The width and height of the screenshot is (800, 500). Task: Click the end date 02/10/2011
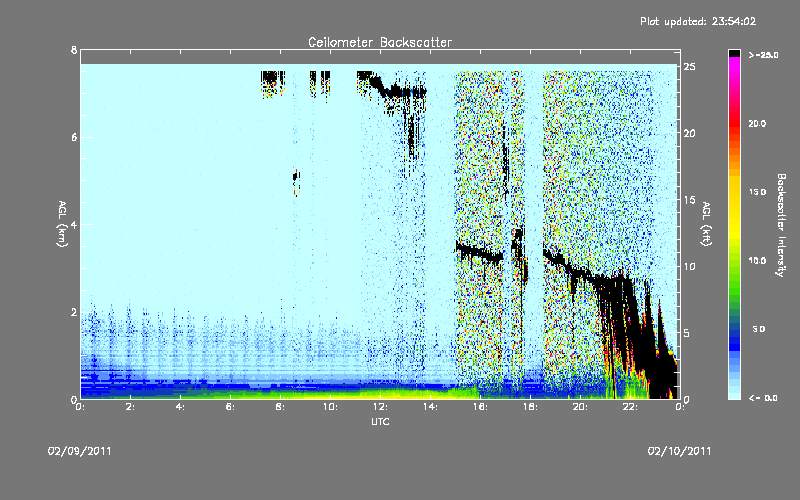pyautogui.click(x=679, y=451)
